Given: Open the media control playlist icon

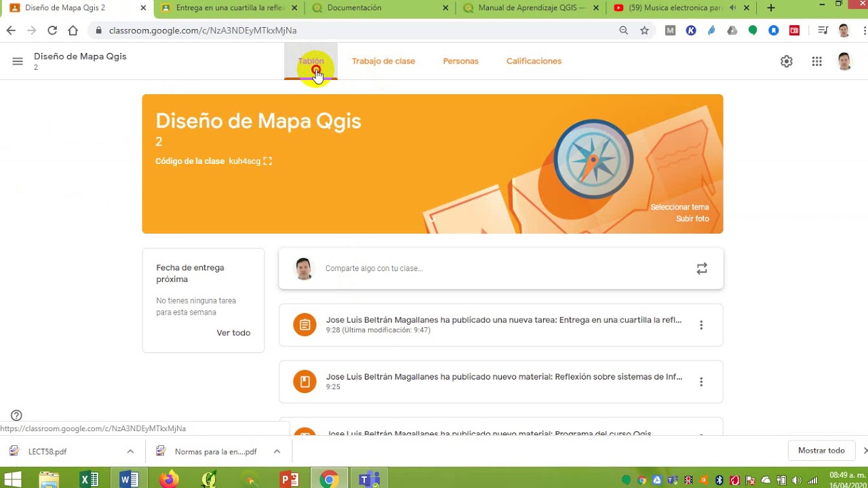Looking at the screenshot, I should coord(823,30).
